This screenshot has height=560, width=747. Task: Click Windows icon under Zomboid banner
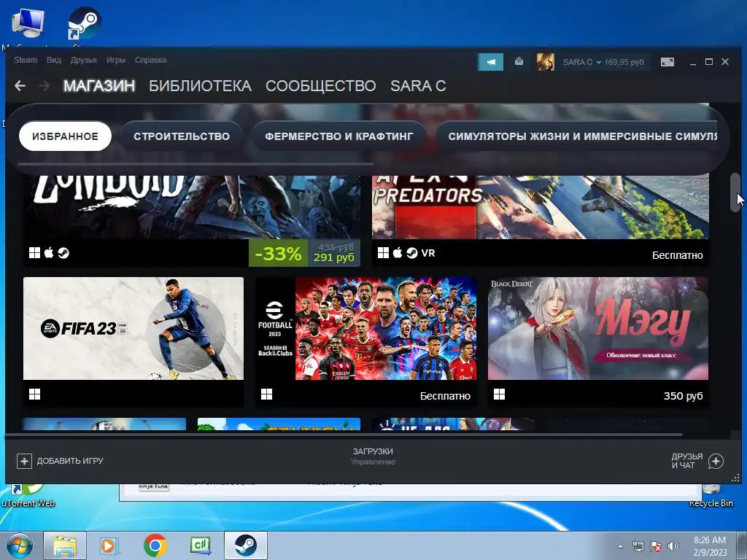(35, 253)
